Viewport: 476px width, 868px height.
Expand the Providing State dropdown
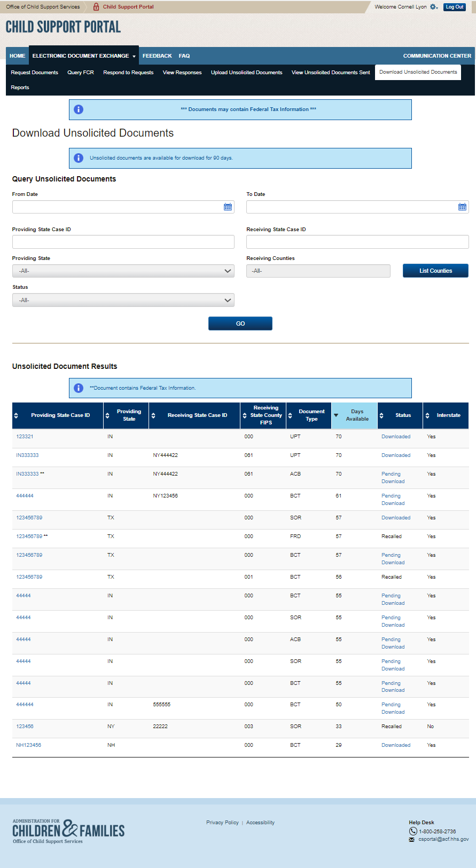point(123,271)
